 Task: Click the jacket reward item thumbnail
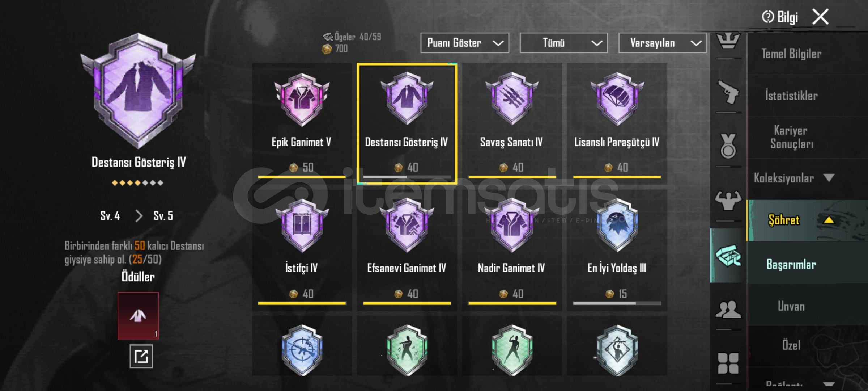(x=138, y=316)
